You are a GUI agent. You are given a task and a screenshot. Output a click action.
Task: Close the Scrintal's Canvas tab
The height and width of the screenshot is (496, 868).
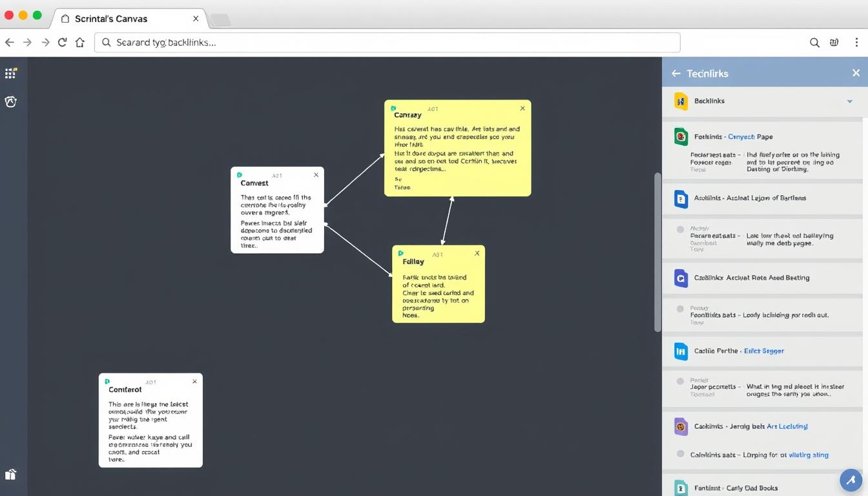click(196, 19)
